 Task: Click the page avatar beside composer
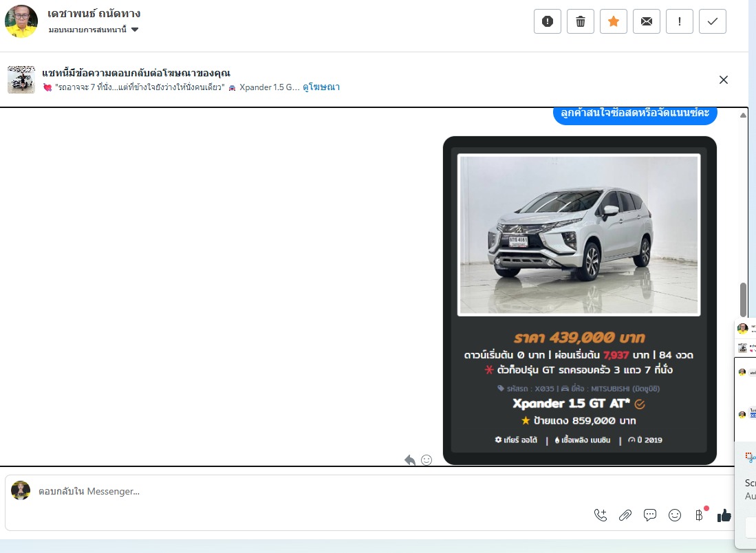tap(21, 490)
